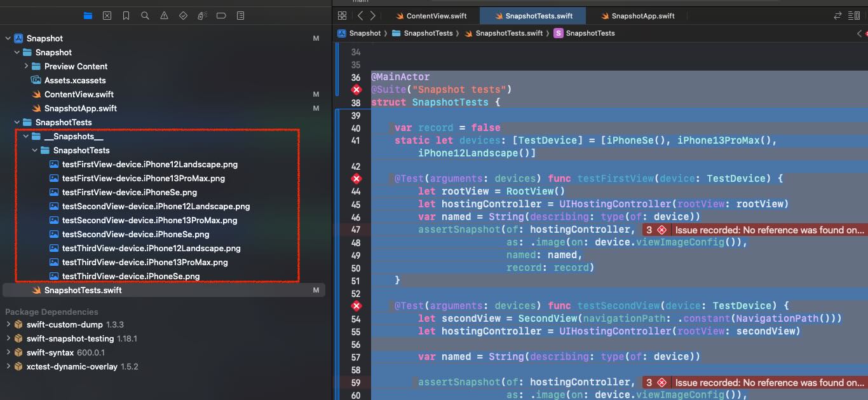
Task: Expand the swift-syntax package
Action: (8, 352)
